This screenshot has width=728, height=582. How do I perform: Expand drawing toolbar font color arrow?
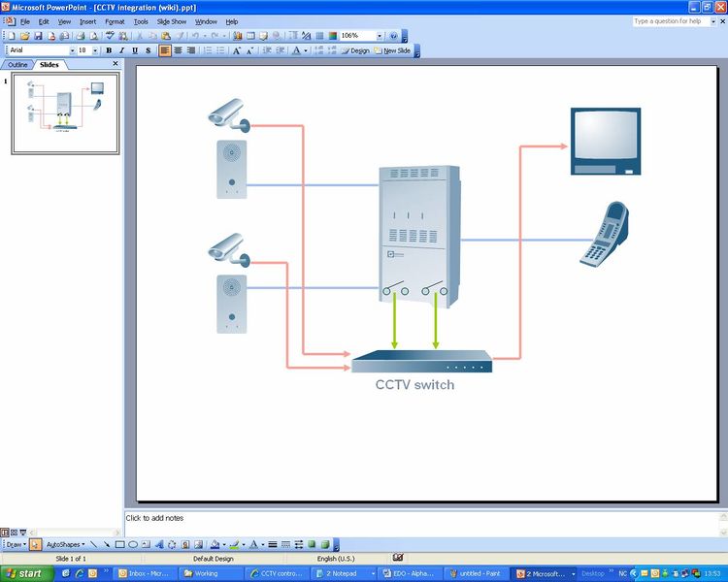click(263, 544)
